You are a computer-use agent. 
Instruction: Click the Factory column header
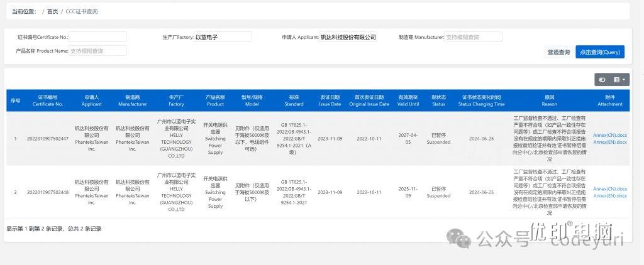coord(176,100)
